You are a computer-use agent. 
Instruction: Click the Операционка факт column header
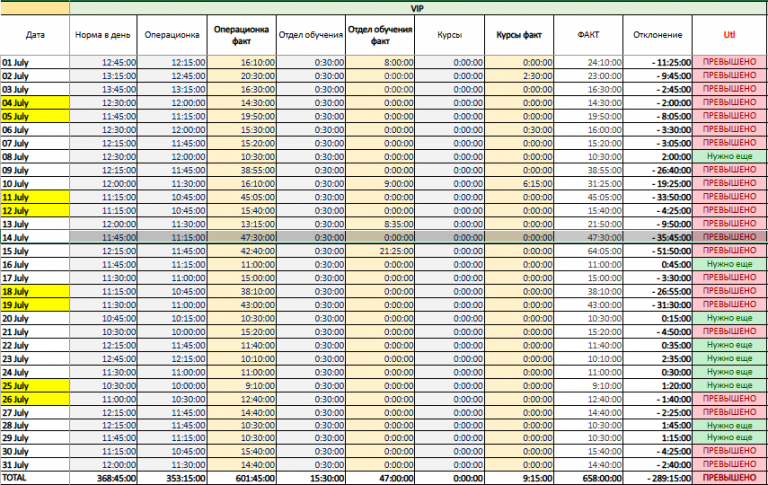(241, 35)
